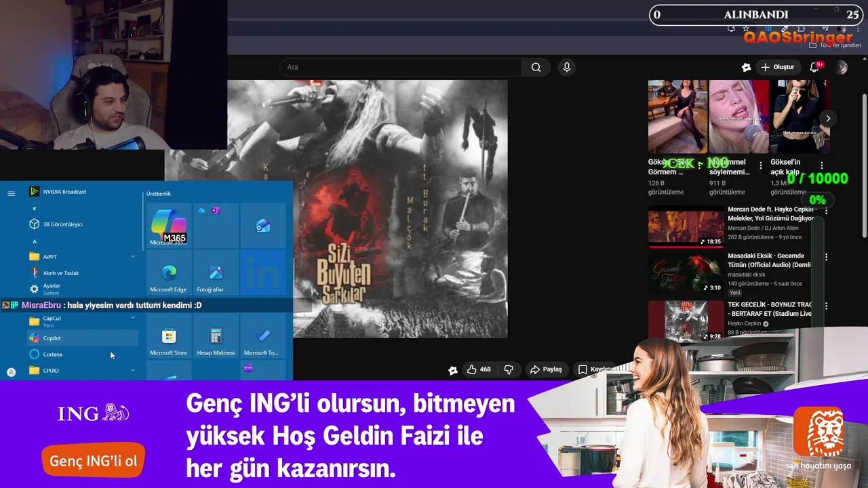This screenshot has height=488, width=868.
Task: Click the YouTube search magnifier button
Action: 536,67
